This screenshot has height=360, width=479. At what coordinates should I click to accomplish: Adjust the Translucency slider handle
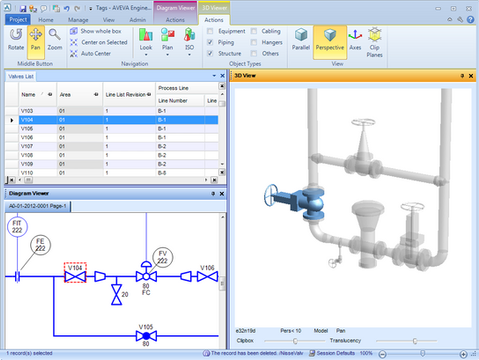415,341
